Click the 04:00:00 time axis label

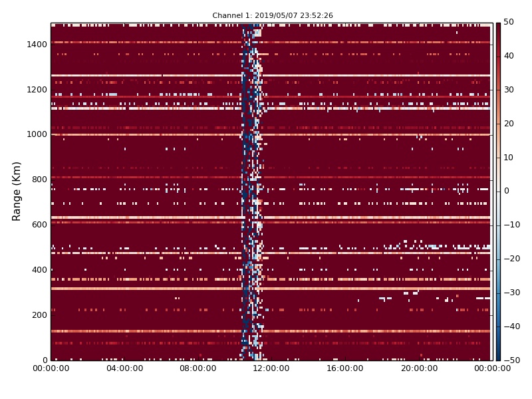click(x=124, y=368)
